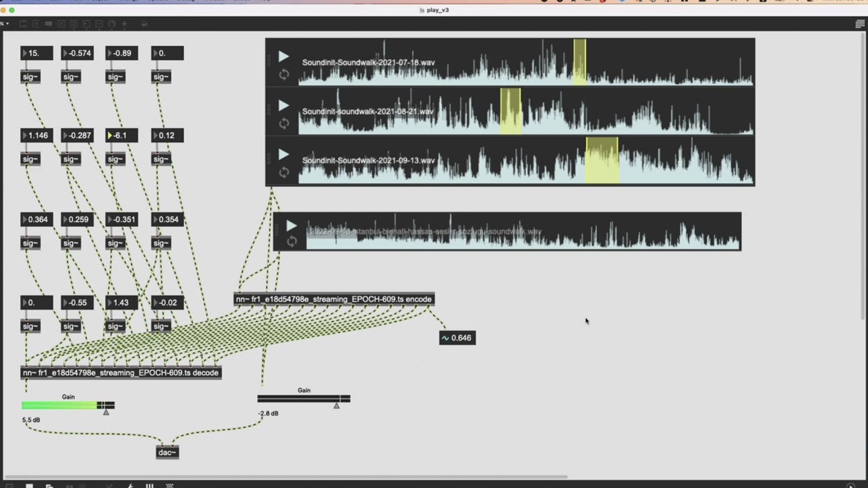Toggle loop for Istanbul bienali clip
868x488 pixels.
292,242
